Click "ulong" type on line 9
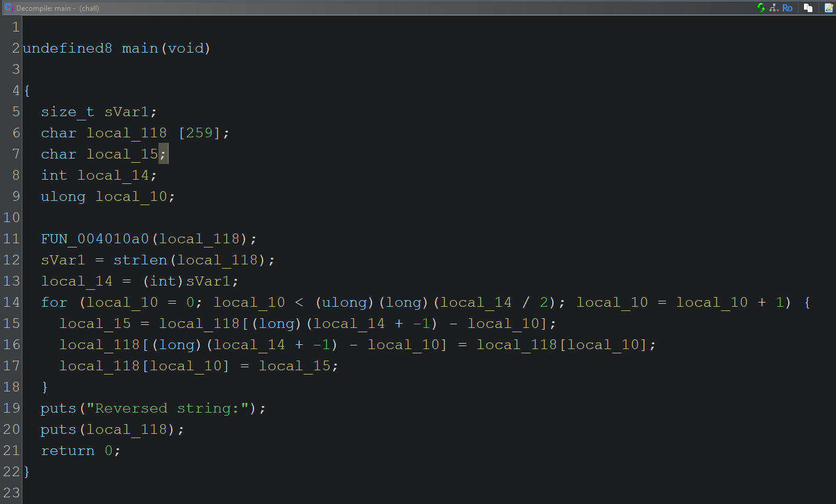The width and height of the screenshot is (836, 504). coord(63,197)
